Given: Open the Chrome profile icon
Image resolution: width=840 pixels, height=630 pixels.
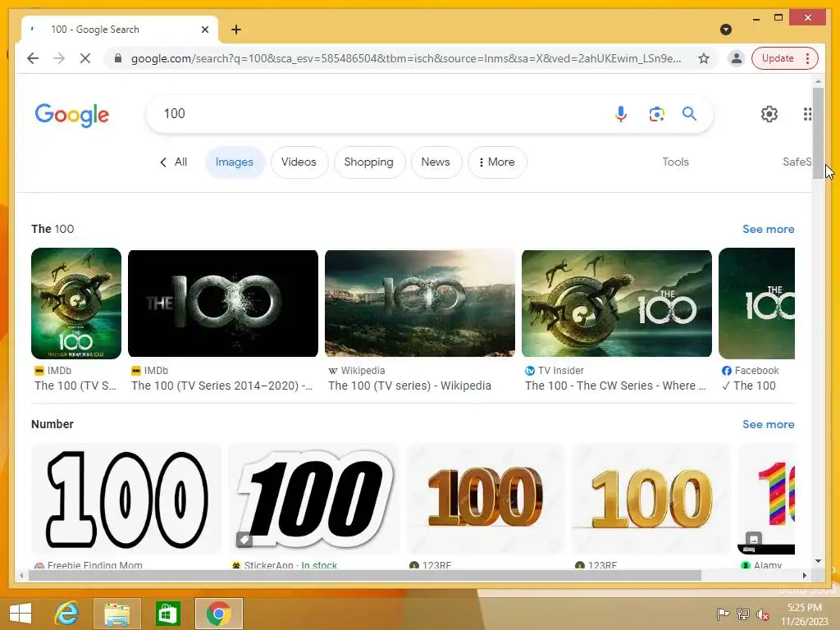Looking at the screenshot, I should pos(736,58).
